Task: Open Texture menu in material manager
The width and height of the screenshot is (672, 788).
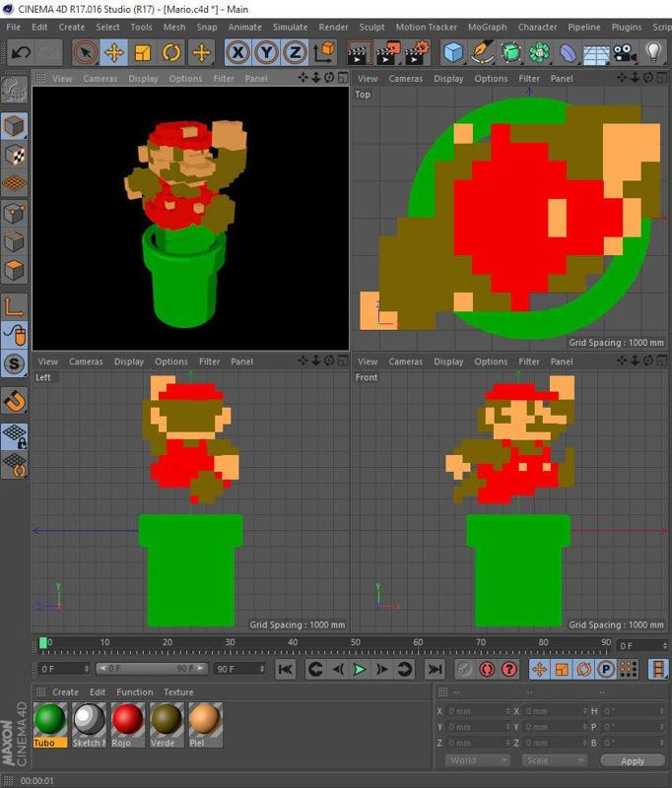Action: pyautogui.click(x=178, y=692)
